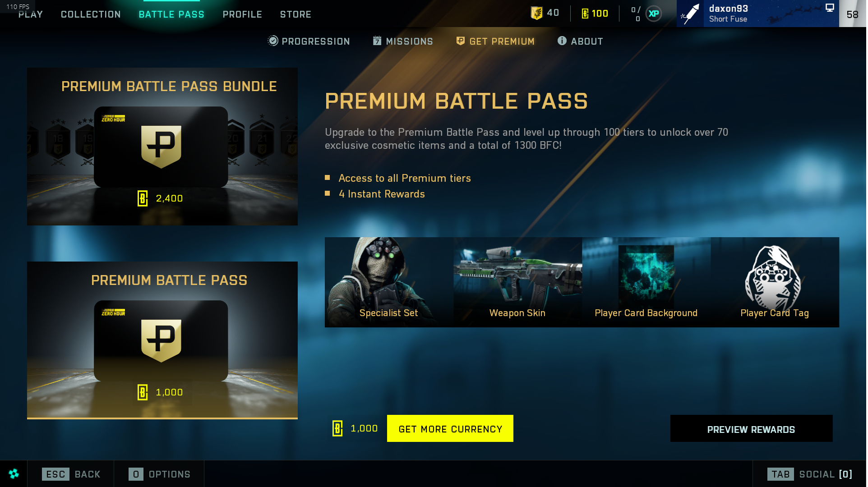The width and height of the screenshot is (868, 487).
Task: Click the XP boost icon
Action: click(x=654, y=14)
